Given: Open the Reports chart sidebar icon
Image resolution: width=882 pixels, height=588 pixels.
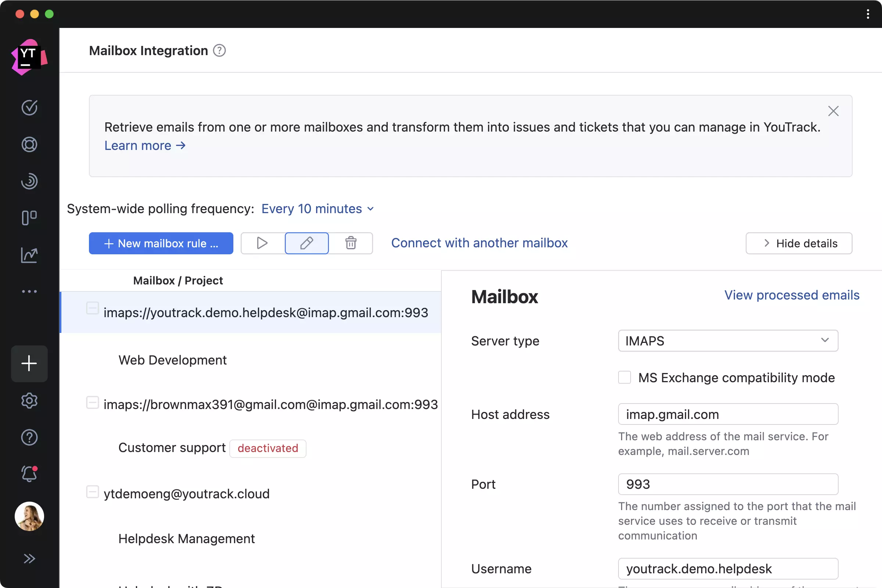Looking at the screenshot, I should (29, 255).
